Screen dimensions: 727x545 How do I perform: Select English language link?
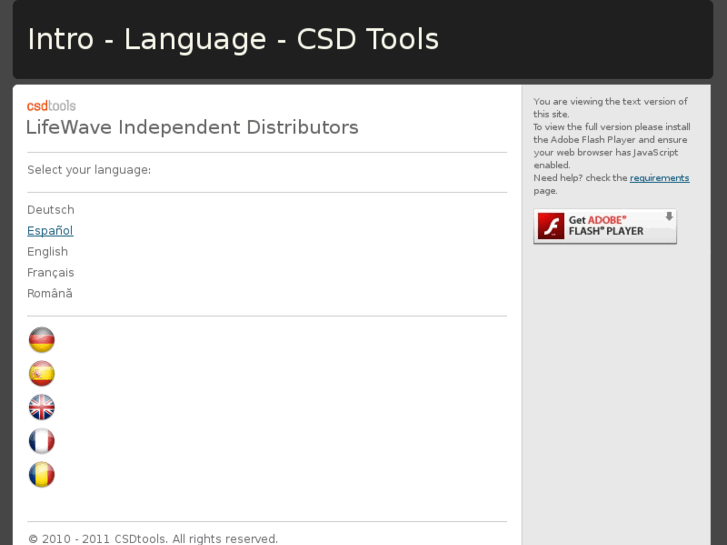click(47, 251)
